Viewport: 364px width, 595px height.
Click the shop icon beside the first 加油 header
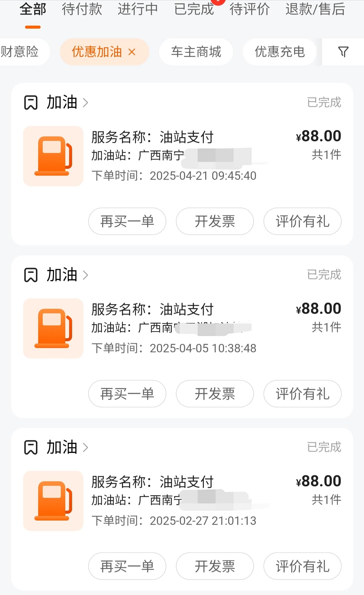coord(31,103)
